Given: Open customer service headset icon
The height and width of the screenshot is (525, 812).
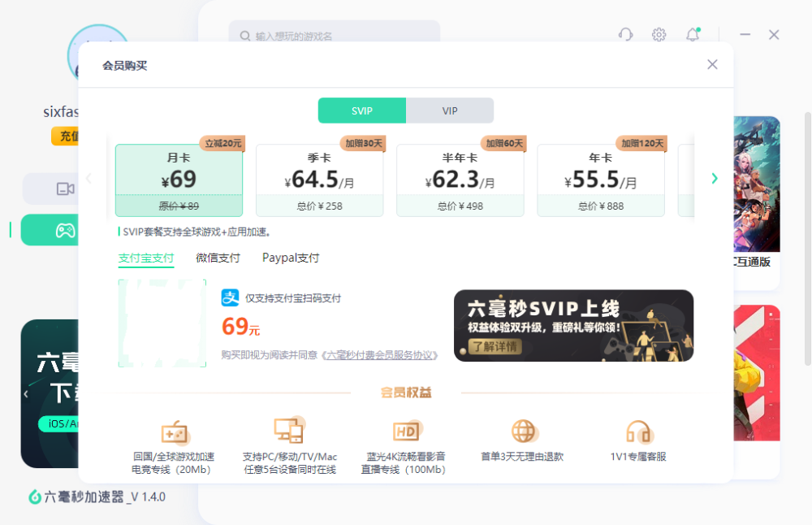Looking at the screenshot, I should pyautogui.click(x=625, y=35).
